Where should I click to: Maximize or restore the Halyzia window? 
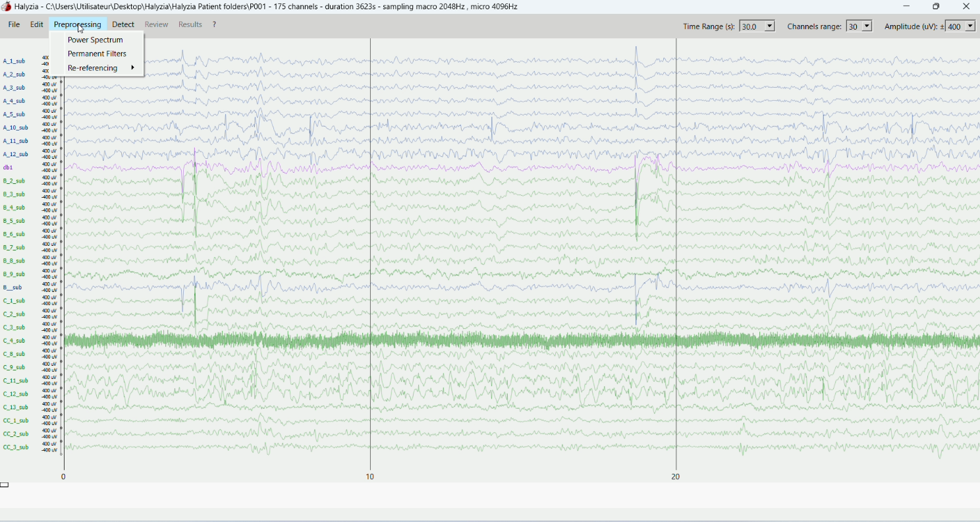click(x=937, y=7)
